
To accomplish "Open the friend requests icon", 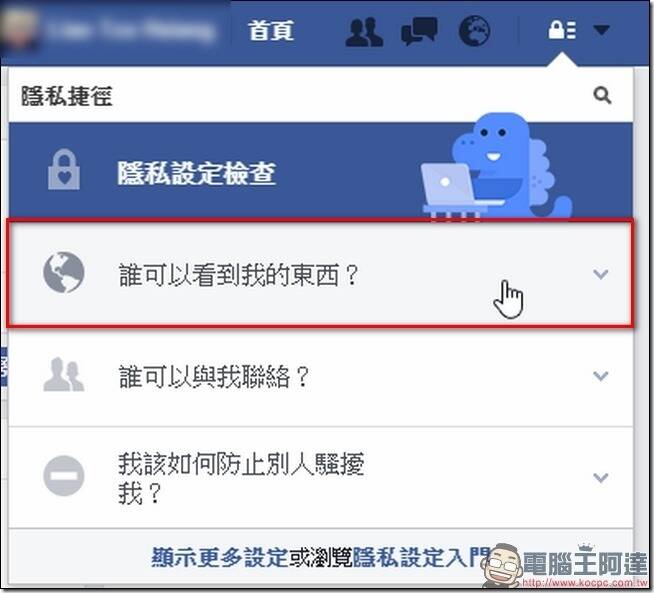I will [x=364, y=31].
